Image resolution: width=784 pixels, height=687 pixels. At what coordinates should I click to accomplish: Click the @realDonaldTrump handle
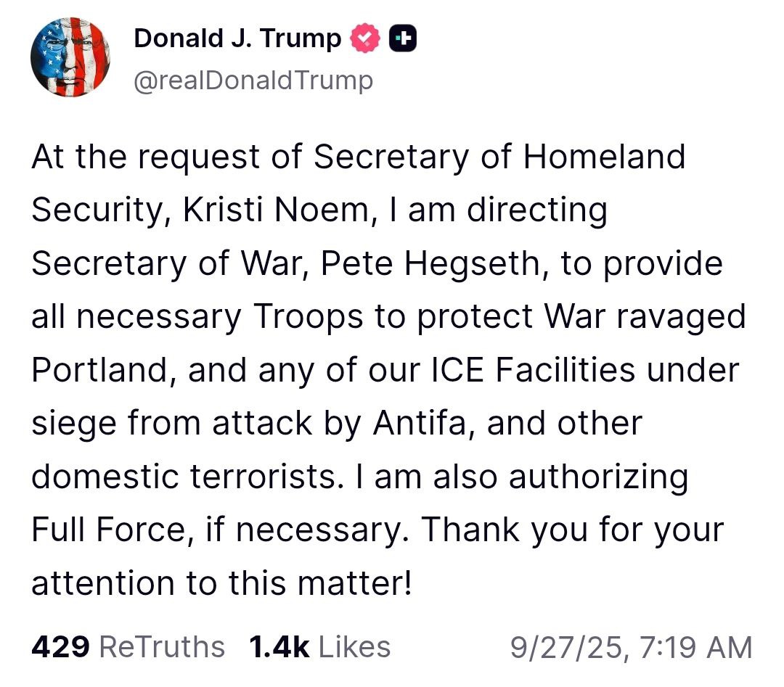253,80
